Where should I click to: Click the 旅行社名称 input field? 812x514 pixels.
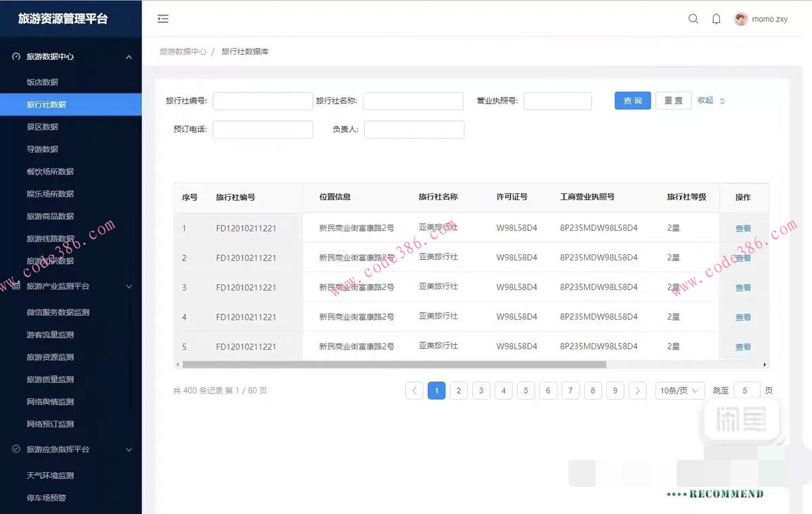[x=413, y=101]
